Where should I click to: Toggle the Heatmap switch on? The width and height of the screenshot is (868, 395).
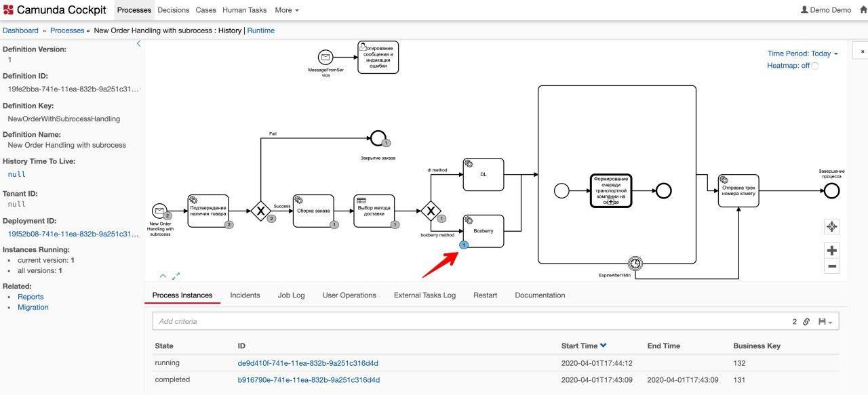pos(815,66)
